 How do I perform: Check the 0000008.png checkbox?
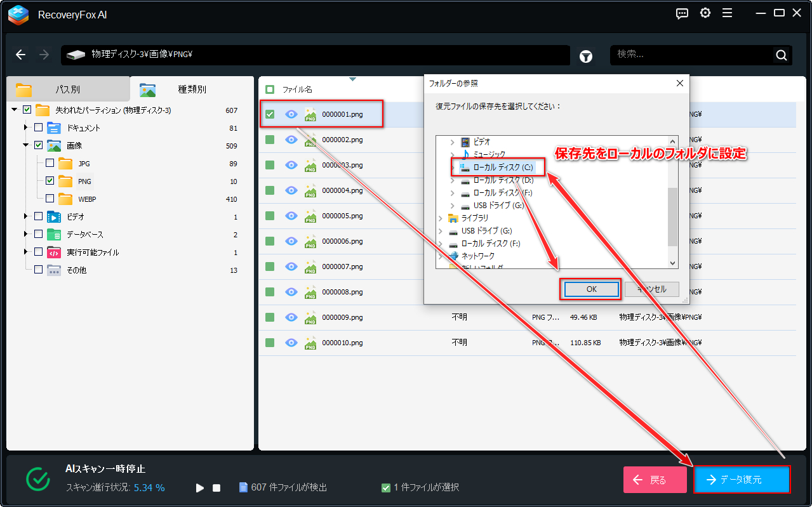pyautogui.click(x=270, y=292)
